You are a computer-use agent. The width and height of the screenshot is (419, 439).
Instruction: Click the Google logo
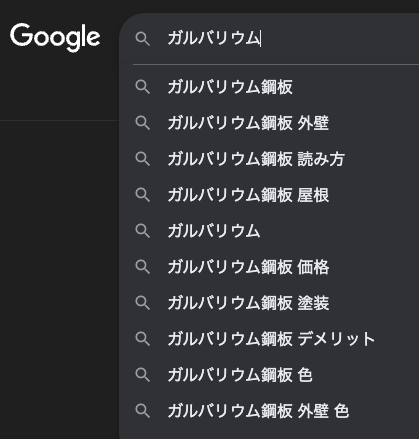coord(55,37)
